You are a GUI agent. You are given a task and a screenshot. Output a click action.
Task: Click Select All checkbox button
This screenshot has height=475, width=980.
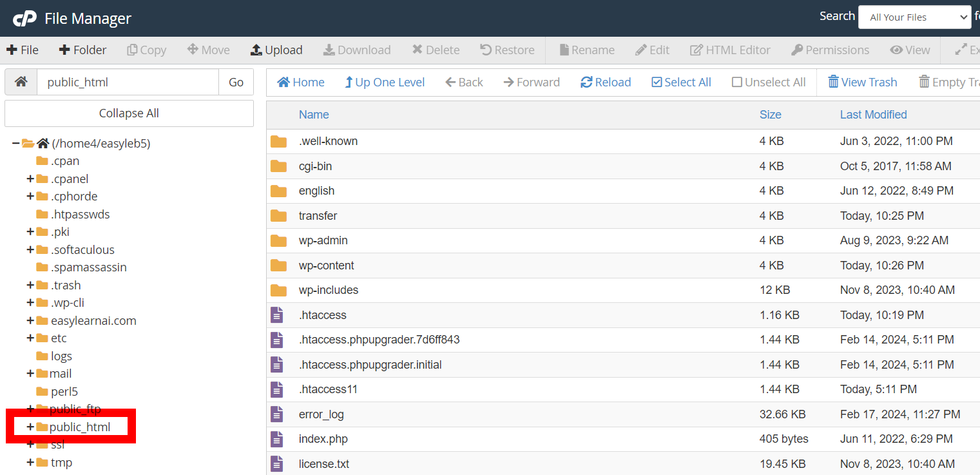coord(681,82)
